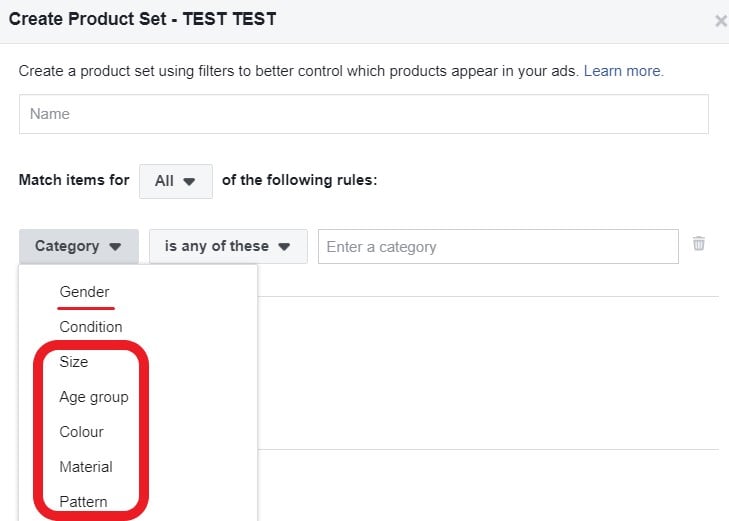Choose the Condition filter option

point(91,327)
